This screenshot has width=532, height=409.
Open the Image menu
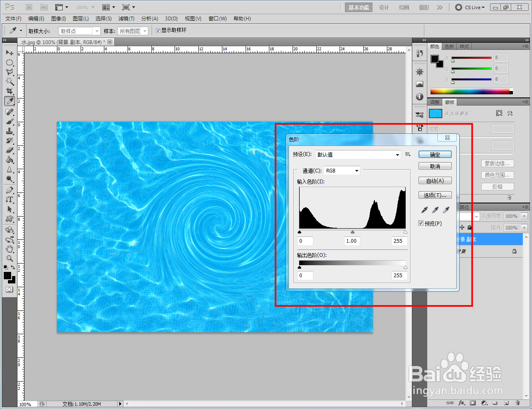pos(59,19)
